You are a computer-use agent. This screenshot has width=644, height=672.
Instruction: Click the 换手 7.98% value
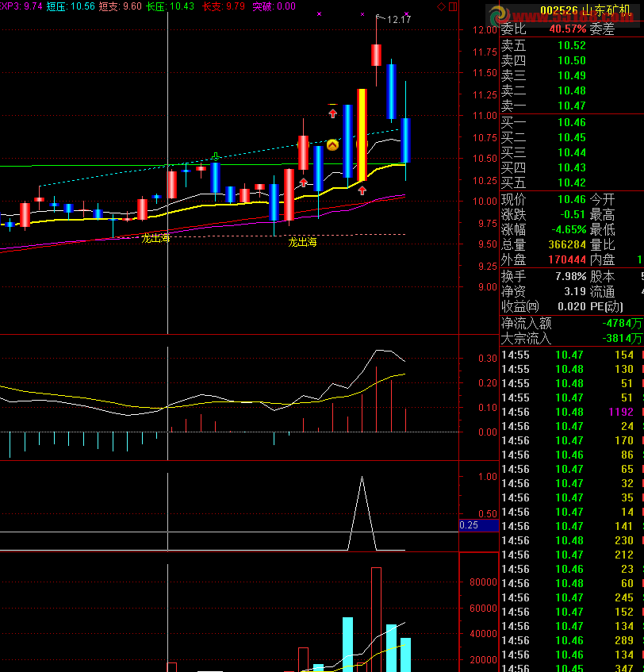pos(571,276)
